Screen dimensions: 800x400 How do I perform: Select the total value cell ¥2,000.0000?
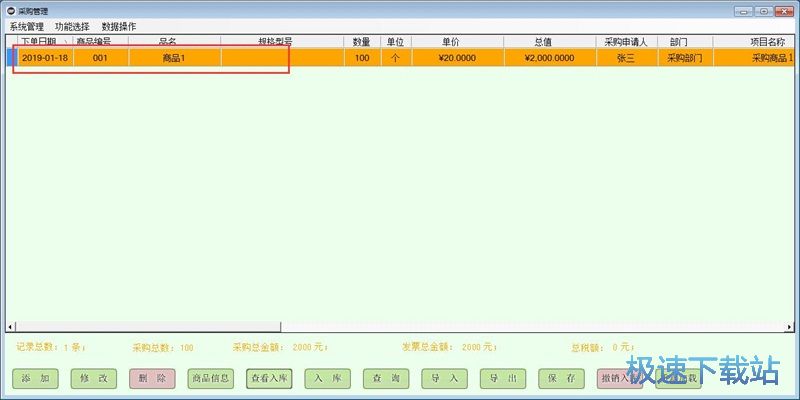pyautogui.click(x=550, y=58)
